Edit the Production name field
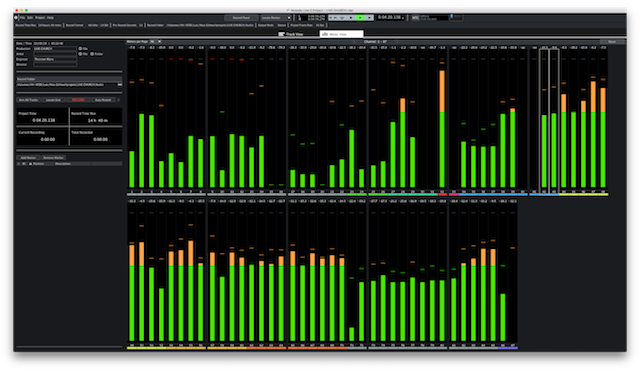640x371 pixels. [x=55, y=49]
